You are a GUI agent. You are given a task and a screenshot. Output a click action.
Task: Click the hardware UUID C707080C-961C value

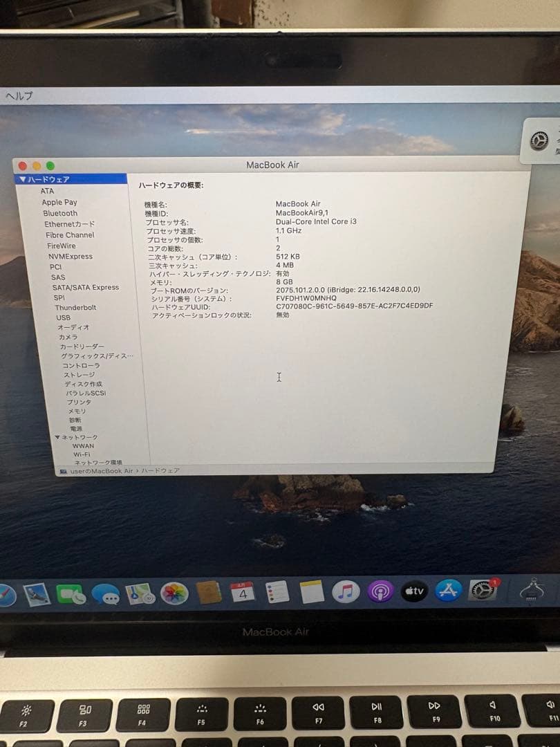(354, 306)
